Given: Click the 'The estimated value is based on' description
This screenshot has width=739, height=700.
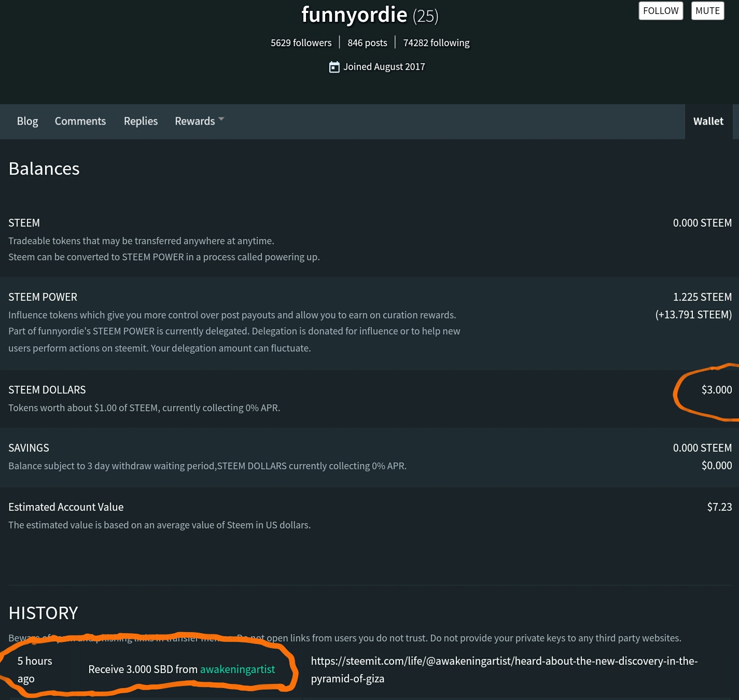Looking at the screenshot, I should [x=159, y=525].
